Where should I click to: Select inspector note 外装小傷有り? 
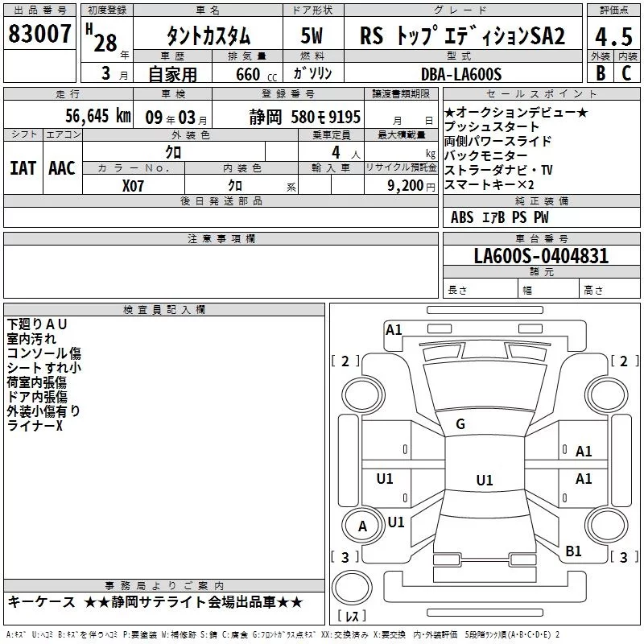43,411
